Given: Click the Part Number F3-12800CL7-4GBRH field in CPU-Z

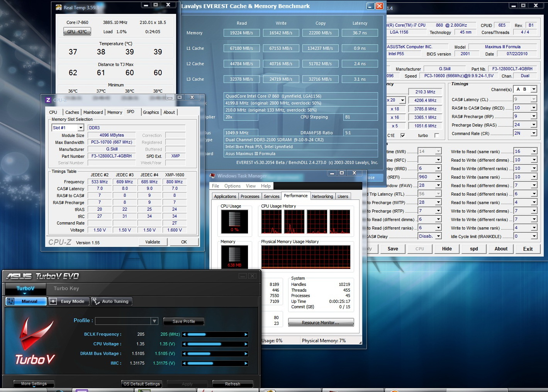Looking at the screenshot, I should 112,156.
